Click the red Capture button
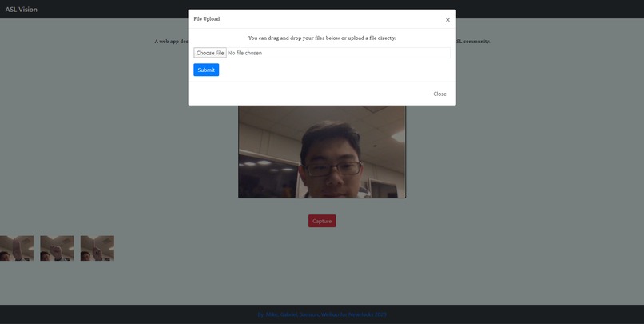This screenshot has width=644, height=324. (322, 221)
